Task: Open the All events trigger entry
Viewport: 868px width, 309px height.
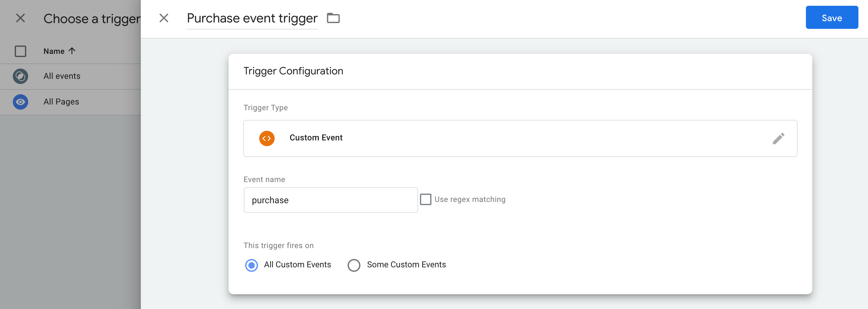Action: [x=62, y=76]
